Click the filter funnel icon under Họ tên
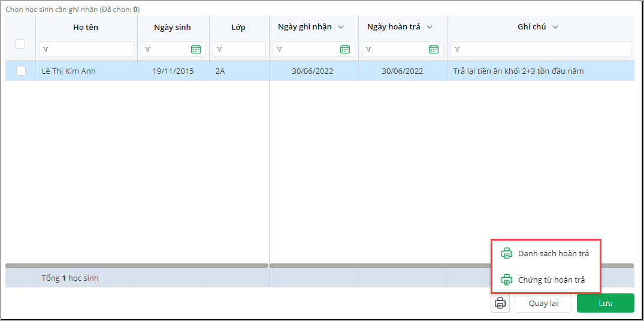The height and width of the screenshot is (321, 644). tap(46, 49)
